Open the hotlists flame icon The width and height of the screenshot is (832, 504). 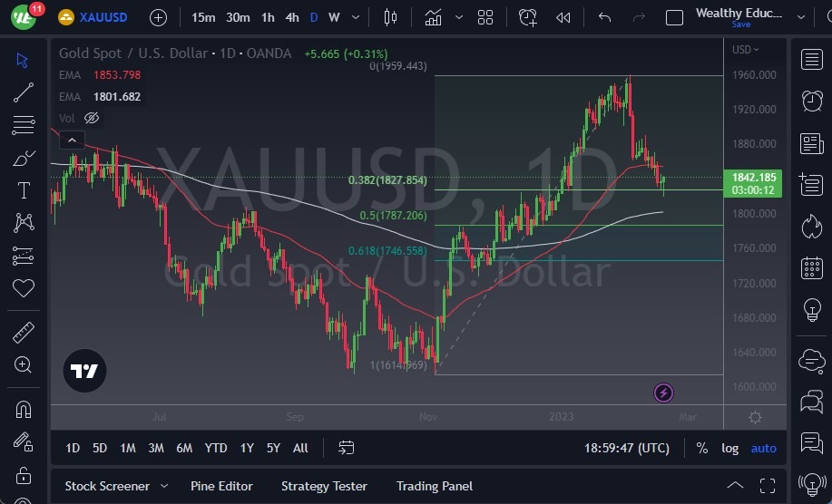tap(812, 227)
